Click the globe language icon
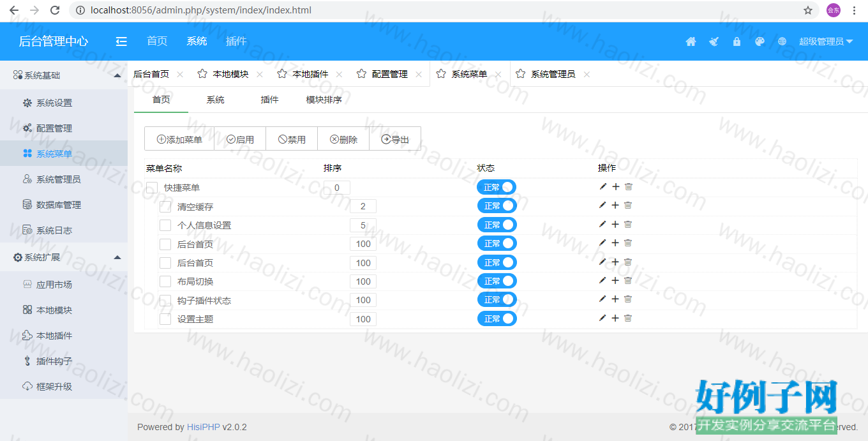This screenshot has height=441, width=868. click(x=782, y=41)
